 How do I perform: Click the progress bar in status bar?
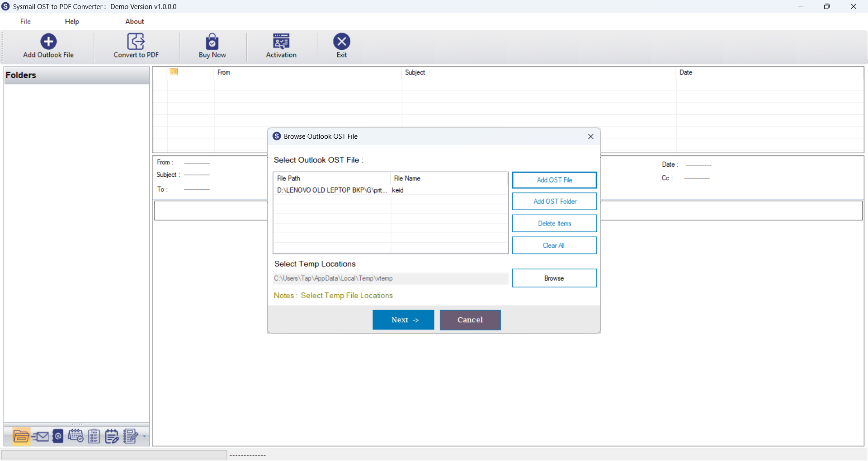114,455
